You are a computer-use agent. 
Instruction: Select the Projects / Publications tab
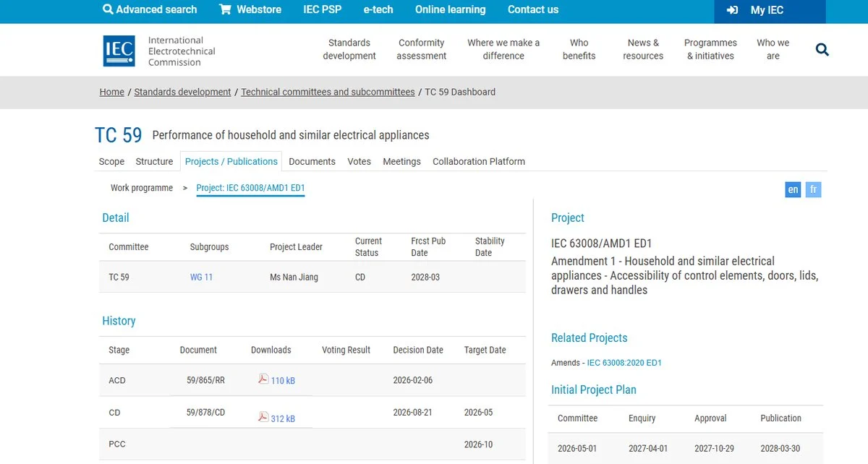(231, 161)
